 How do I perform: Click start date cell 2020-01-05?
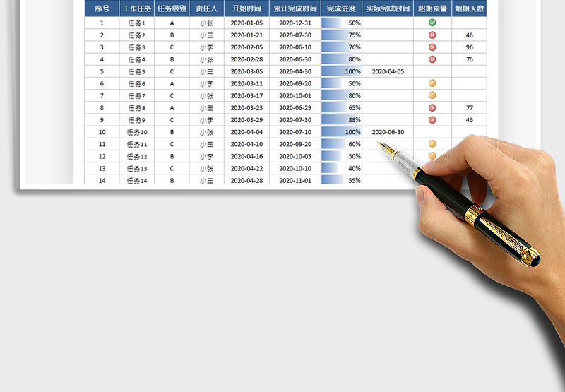pyautogui.click(x=246, y=23)
